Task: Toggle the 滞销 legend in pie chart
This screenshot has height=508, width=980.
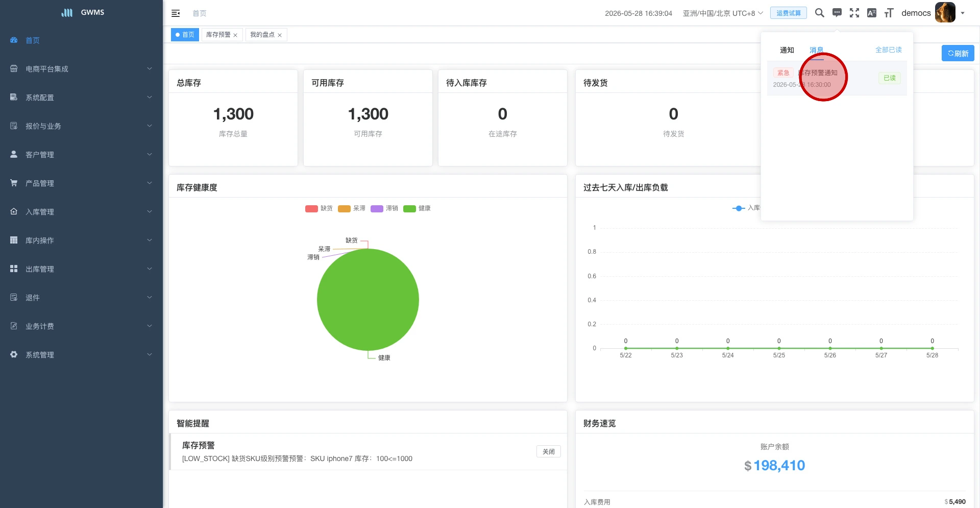Action: click(x=384, y=208)
